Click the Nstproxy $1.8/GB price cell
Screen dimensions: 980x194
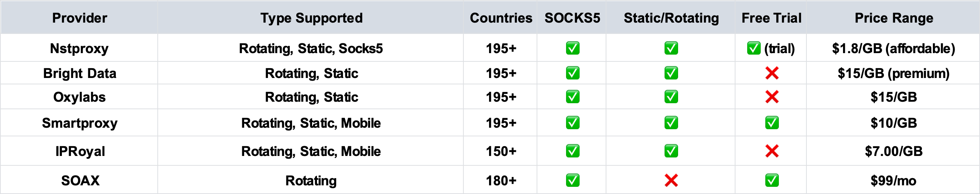893,48
